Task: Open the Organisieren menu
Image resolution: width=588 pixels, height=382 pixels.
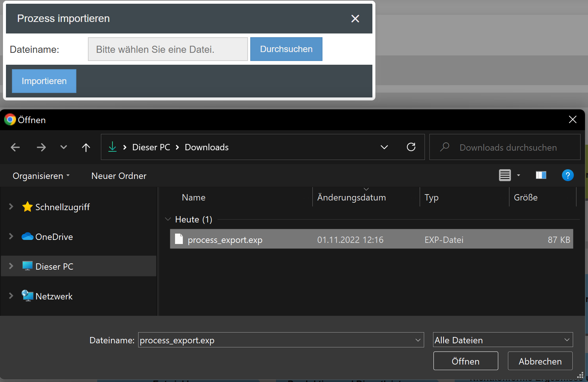Action: tap(41, 176)
